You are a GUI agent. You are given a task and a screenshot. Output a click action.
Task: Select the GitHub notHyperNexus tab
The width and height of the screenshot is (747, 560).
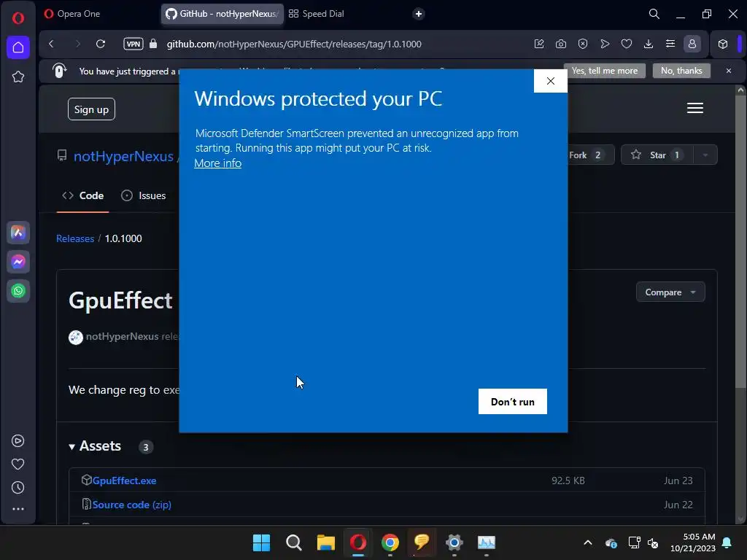click(222, 14)
